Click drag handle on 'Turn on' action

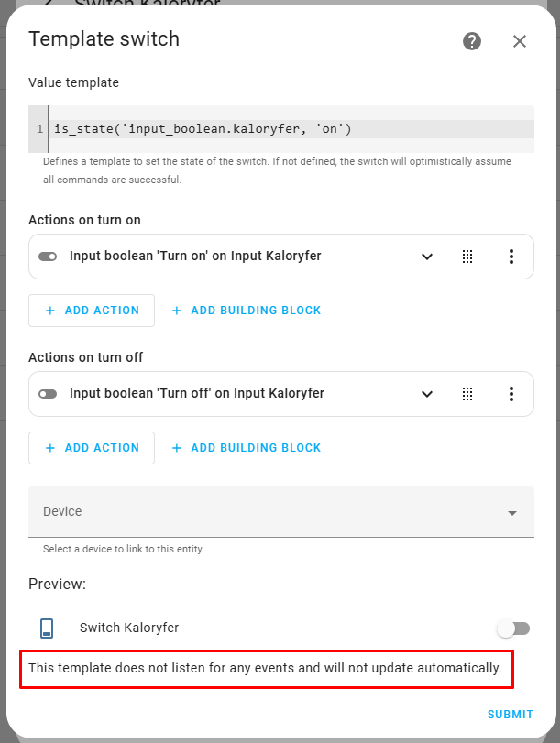(467, 257)
